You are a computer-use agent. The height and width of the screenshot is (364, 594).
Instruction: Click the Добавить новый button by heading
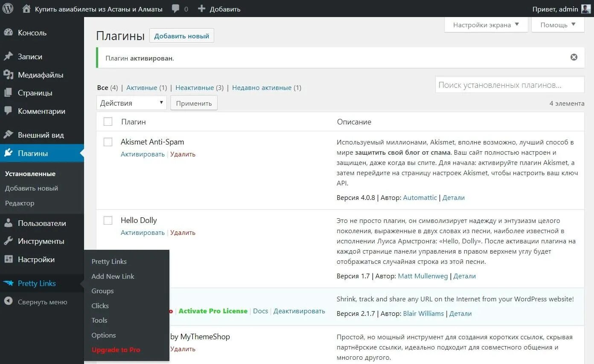[182, 36]
